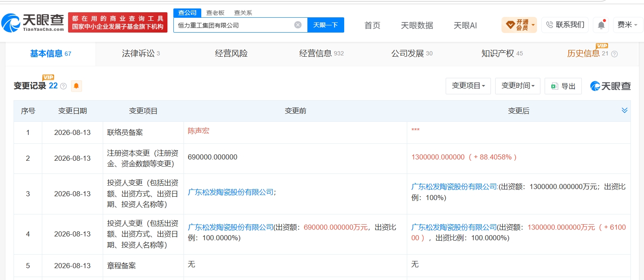
Task: Open 天眼AI in top navigation
Action: [x=465, y=25]
